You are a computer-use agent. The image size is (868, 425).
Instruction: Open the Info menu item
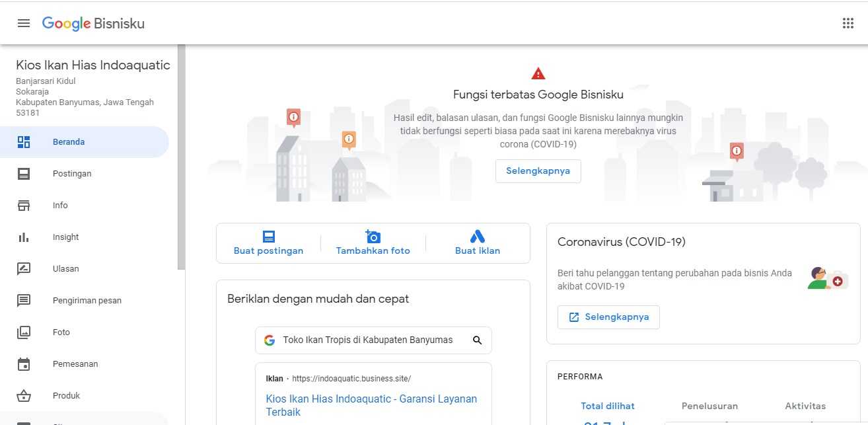(85, 206)
